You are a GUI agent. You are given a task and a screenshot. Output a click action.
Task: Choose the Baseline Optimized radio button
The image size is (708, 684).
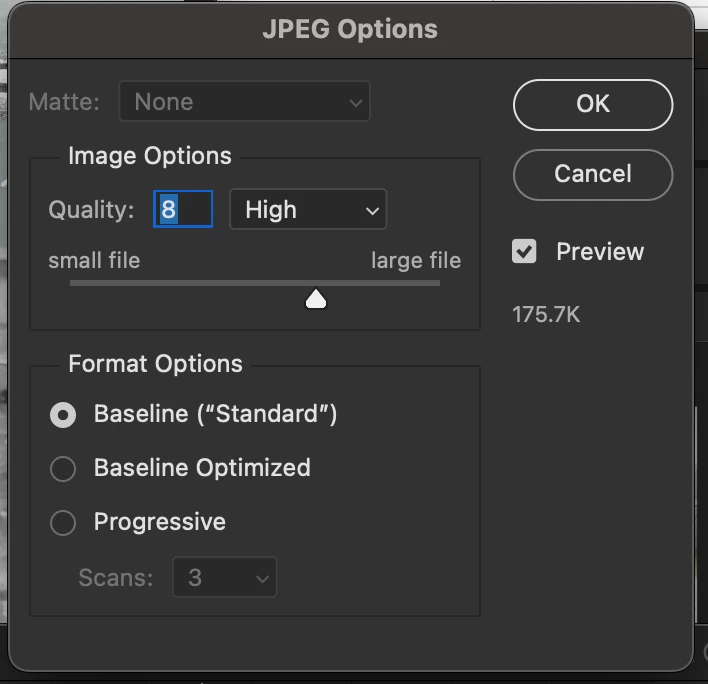[x=63, y=469]
